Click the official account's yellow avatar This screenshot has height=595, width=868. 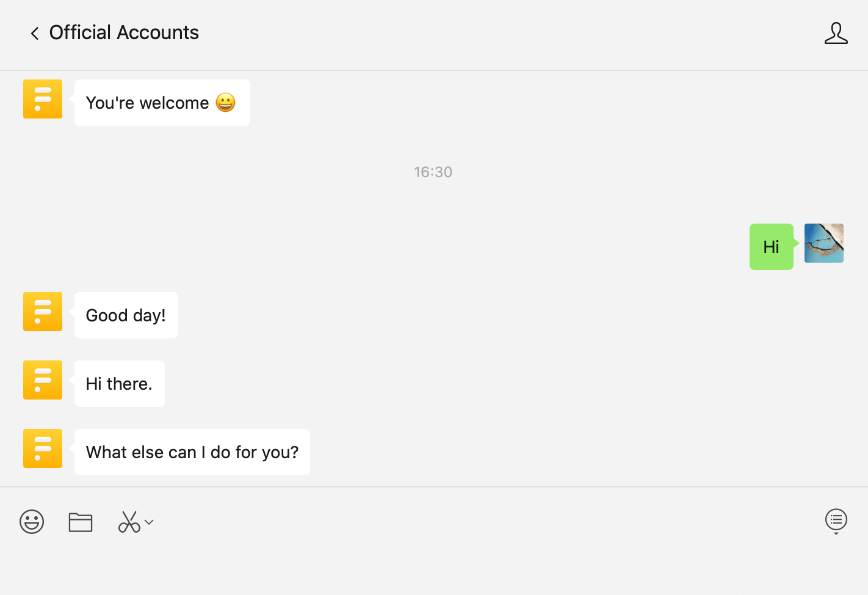(x=42, y=98)
